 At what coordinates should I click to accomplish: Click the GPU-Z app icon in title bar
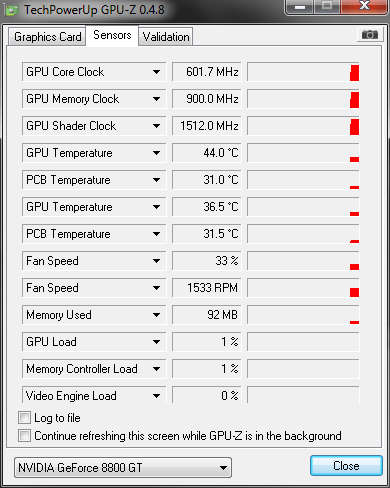(11, 10)
